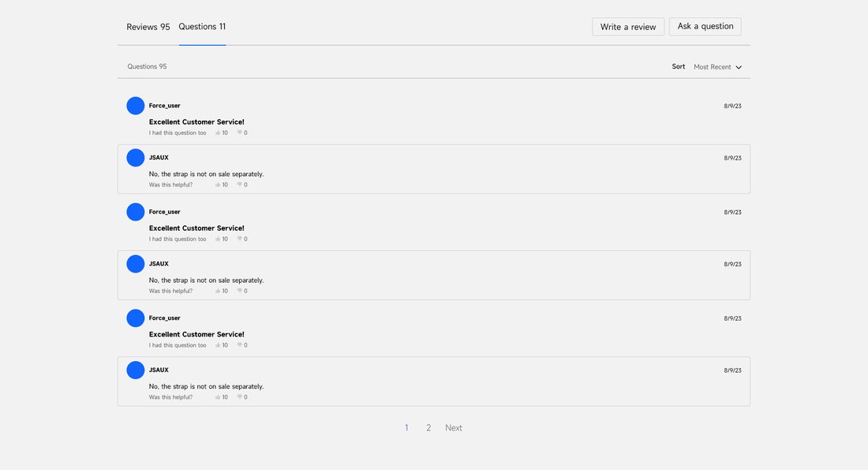The height and width of the screenshot is (470, 868).
Task: Click the 8/9/23 date on the first question
Action: coord(732,106)
